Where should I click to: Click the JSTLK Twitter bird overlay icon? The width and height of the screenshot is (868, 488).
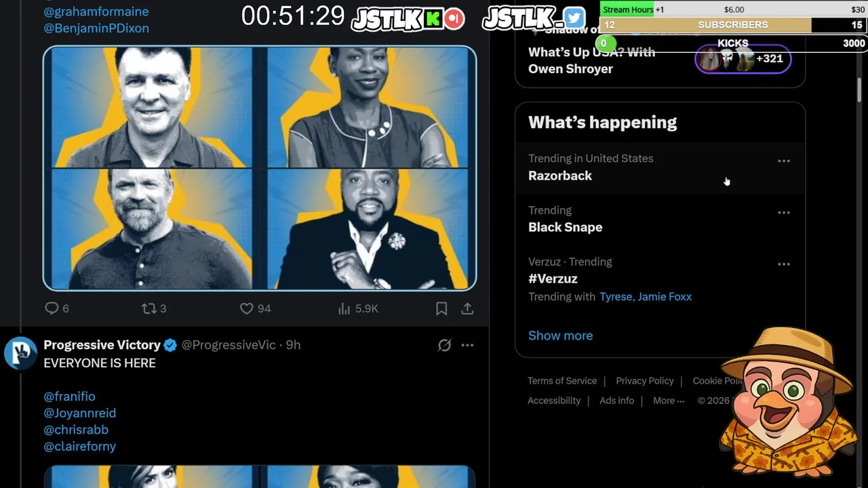(x=574, y=18)
